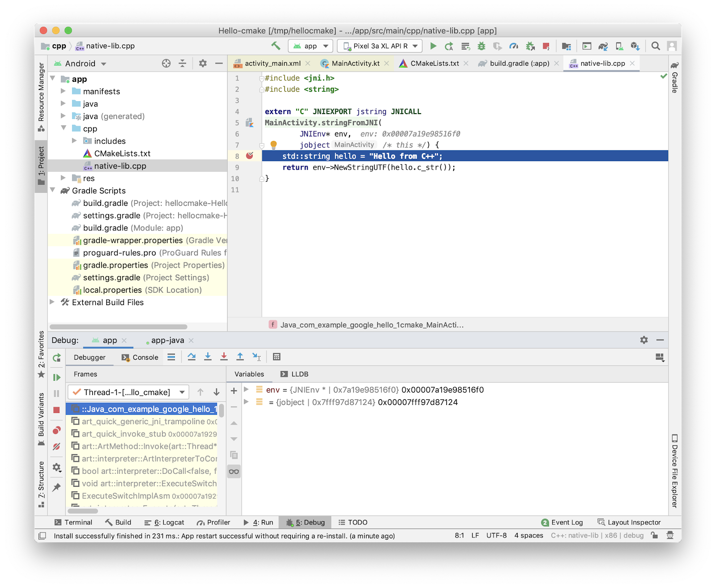Open the Console tab in debug window

pyautogui.click(x=140, y=357)
